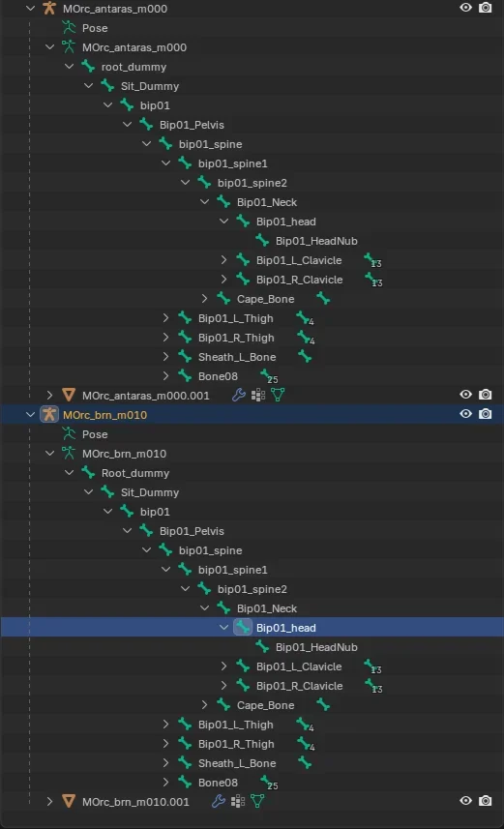Click child bone icon beside upper Cape_Bone
The width and height of the screenshot is (504, 829).
[x=323, y=299]
